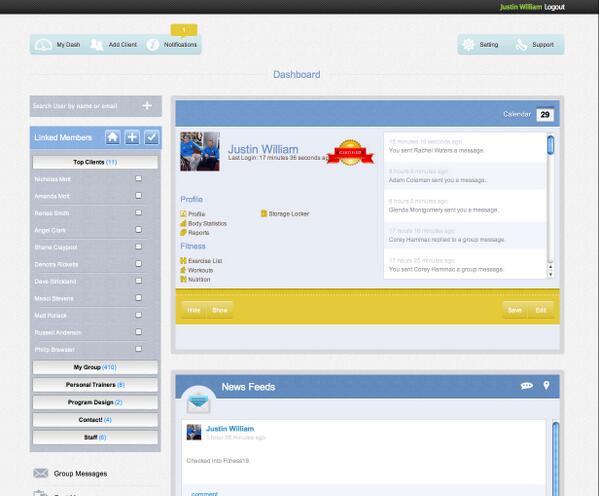Click the yellow notification count badge
599x496 pixels.
click(x=184, y=30)
